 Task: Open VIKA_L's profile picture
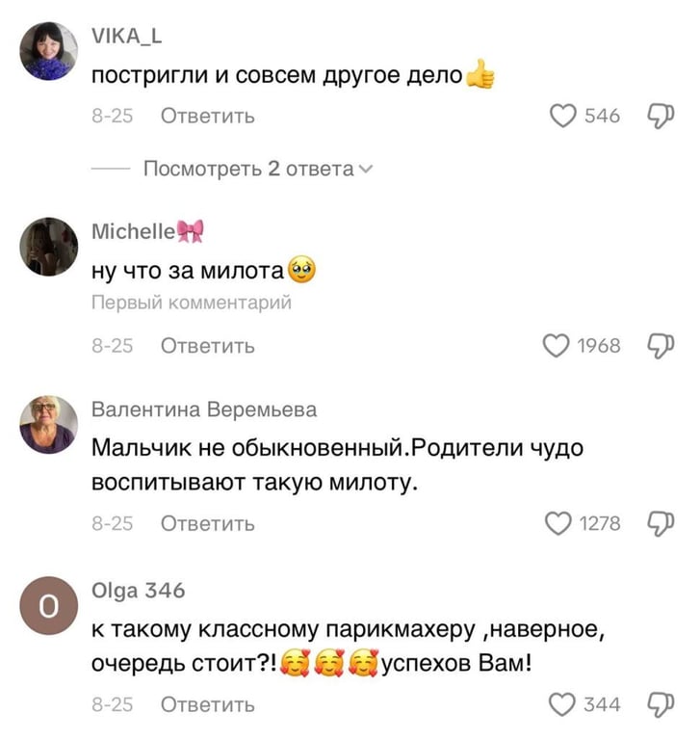(48, 51)
